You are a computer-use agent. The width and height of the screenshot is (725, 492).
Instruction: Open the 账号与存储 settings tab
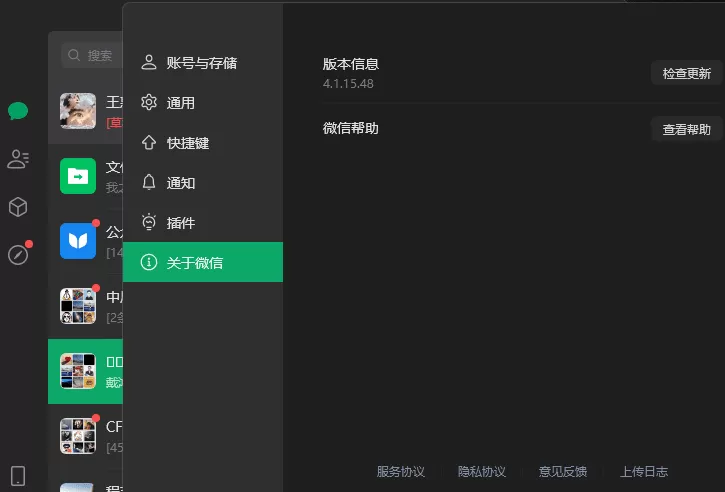coord(203,62)
